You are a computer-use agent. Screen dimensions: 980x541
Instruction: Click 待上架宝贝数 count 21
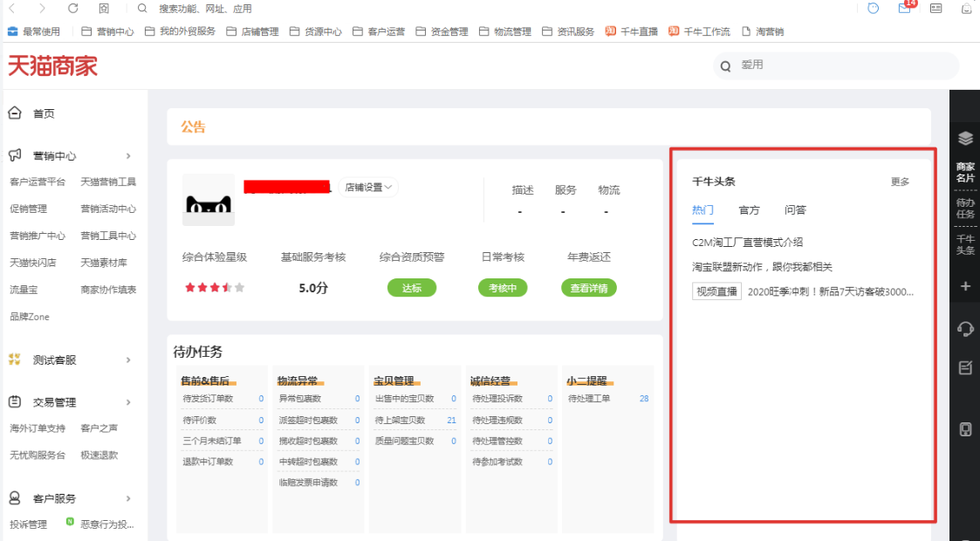(x=451, y=420)
